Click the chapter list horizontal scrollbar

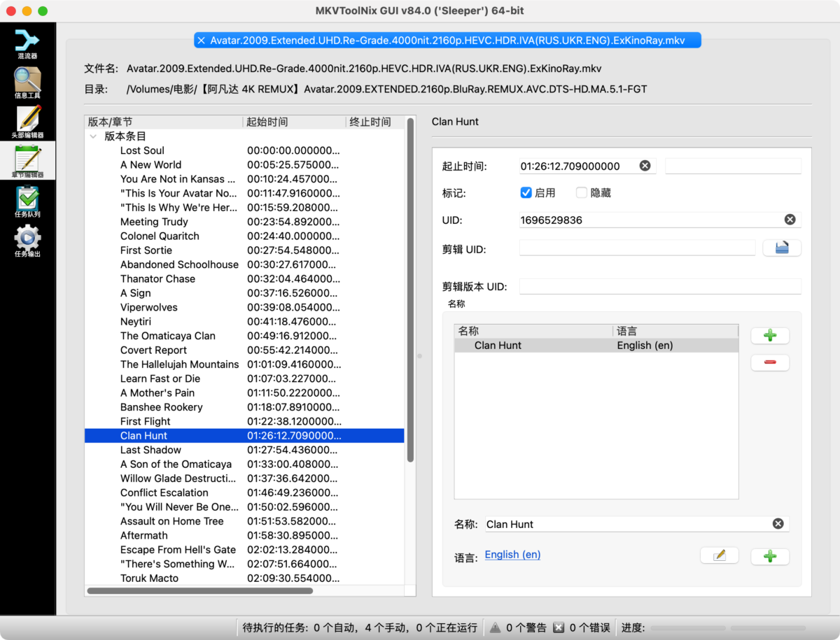[200, 590]
